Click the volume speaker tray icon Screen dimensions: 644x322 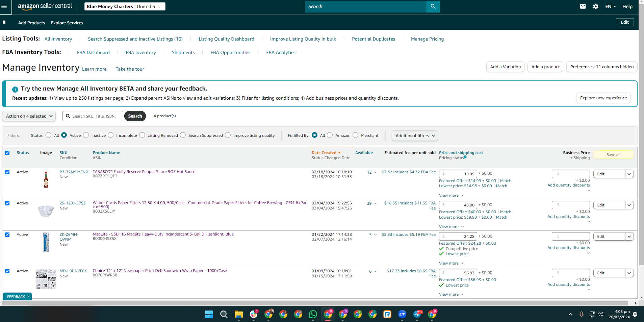click(600, 314)
